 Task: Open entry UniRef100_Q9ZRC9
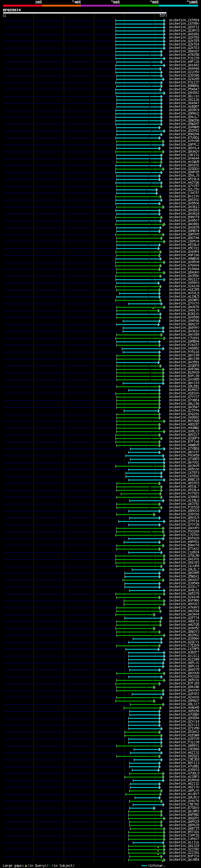tap(184, 110)
